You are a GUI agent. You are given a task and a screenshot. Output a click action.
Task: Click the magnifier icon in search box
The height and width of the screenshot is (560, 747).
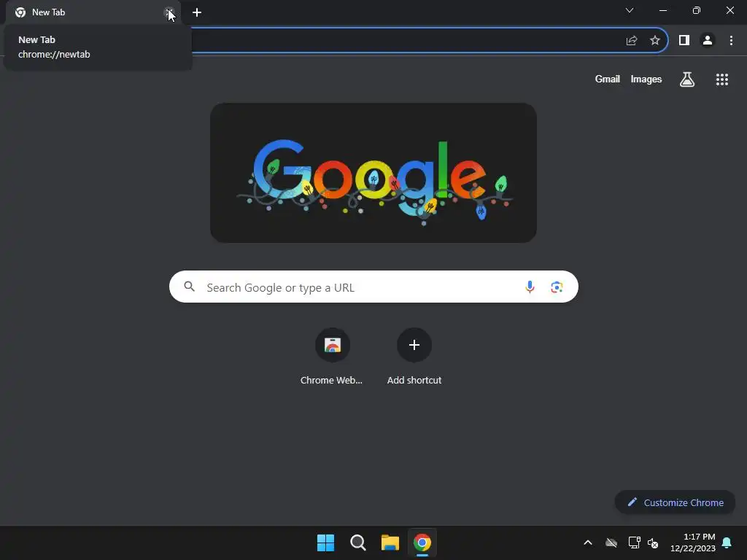[190, 287]
